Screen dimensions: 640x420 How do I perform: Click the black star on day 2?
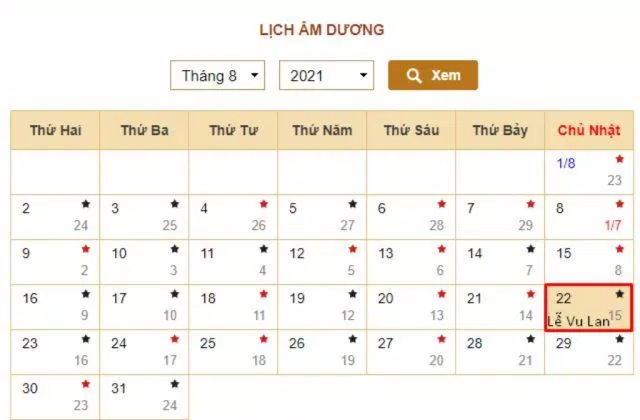[85, 204]
